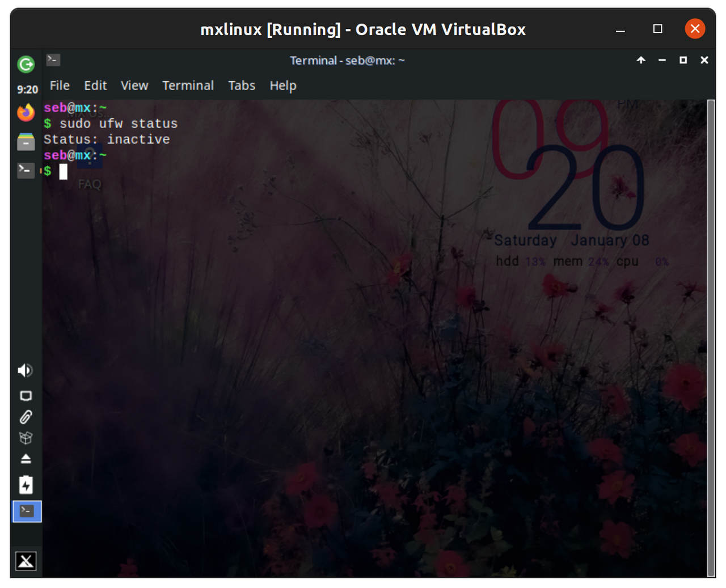Open the File menu

click(x=60, y=86)
